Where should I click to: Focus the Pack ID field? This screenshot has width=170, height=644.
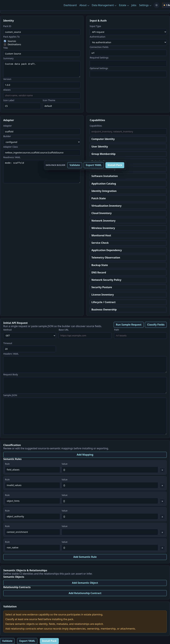coord(42,32)
